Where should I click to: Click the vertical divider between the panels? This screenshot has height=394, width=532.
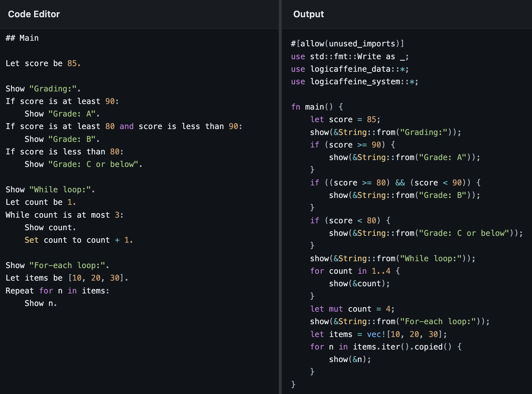coord(280,197)
